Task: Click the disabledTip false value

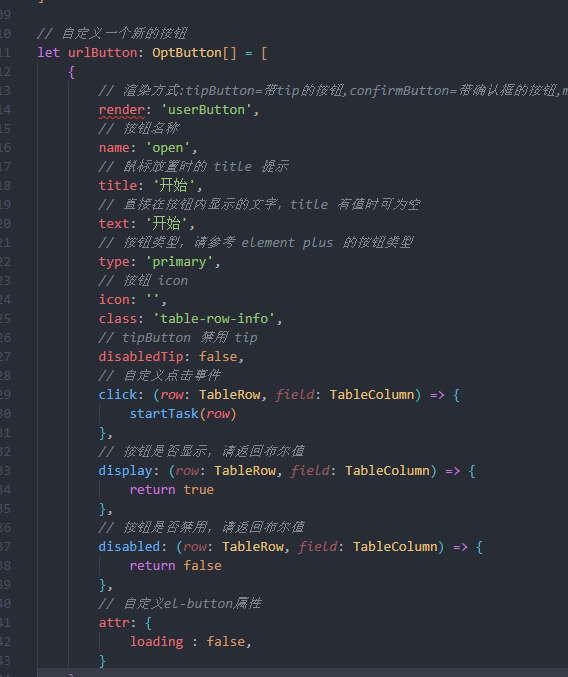Action: click(218, 357)
